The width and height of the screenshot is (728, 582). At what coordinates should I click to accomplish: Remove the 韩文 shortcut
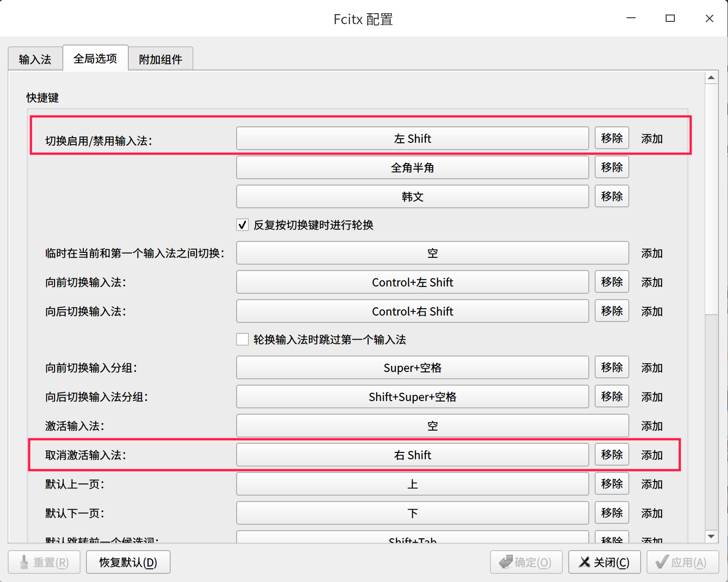(612, 196)
